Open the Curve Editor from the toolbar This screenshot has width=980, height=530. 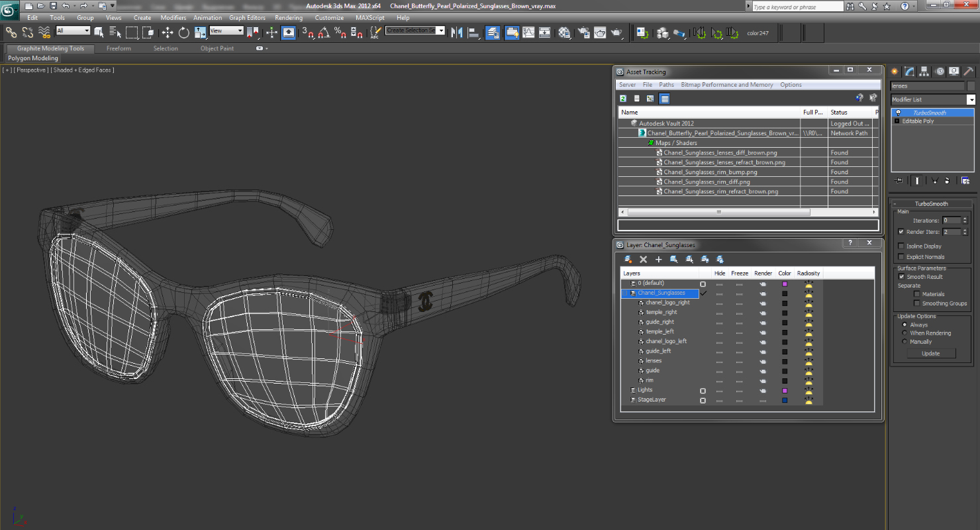point(528,32)
